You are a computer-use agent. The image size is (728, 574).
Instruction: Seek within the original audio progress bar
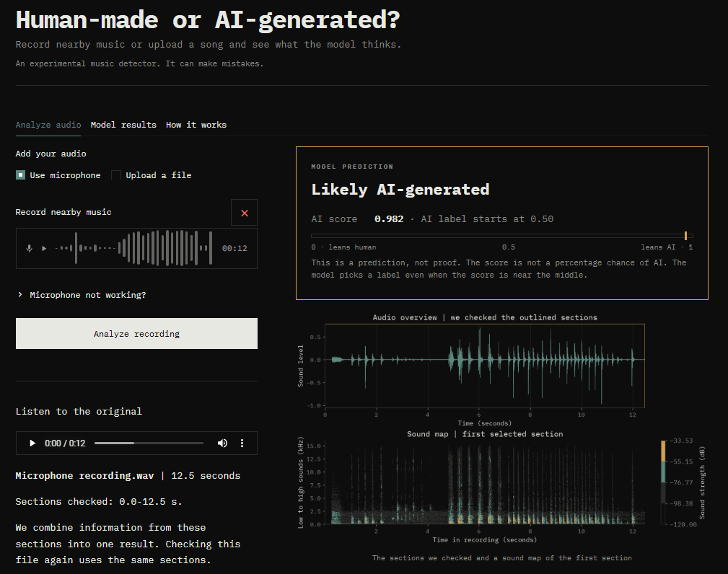pyautogui.click(x=149, y=443)
